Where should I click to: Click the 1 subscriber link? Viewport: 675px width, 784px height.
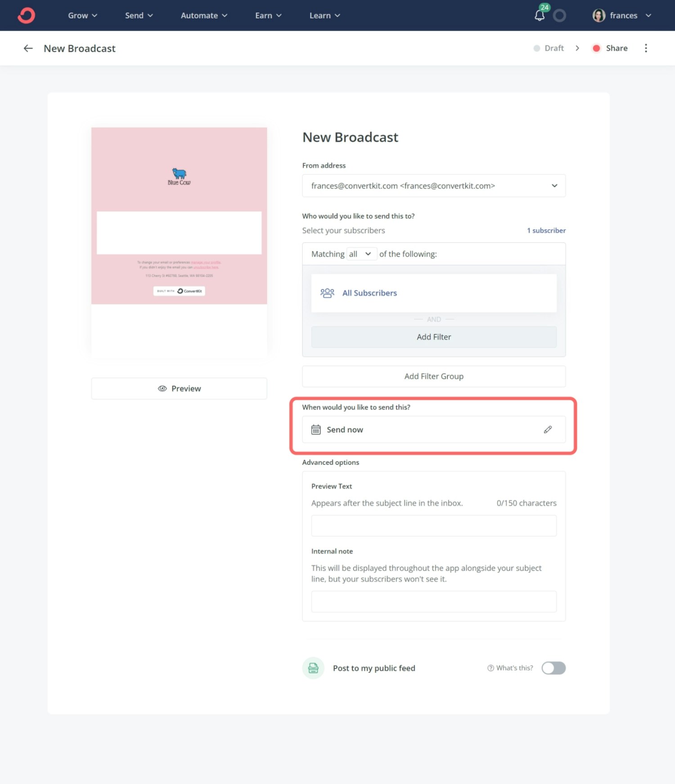click(546, 230)
